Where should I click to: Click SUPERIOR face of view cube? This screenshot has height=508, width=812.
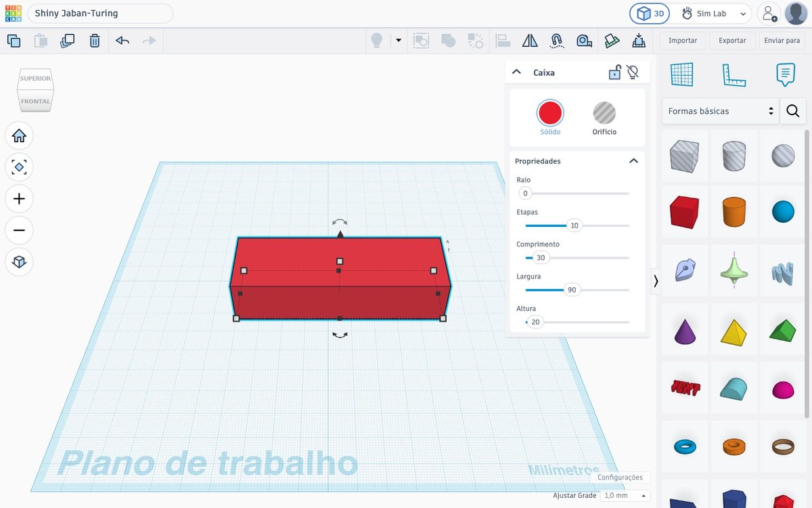pyautogui.click(x=35, y=79)
